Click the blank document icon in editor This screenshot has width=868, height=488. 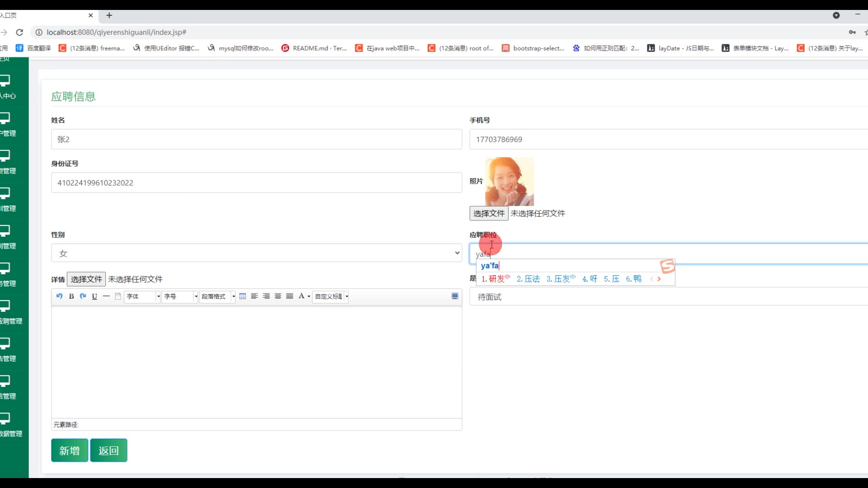click(118, 296)
